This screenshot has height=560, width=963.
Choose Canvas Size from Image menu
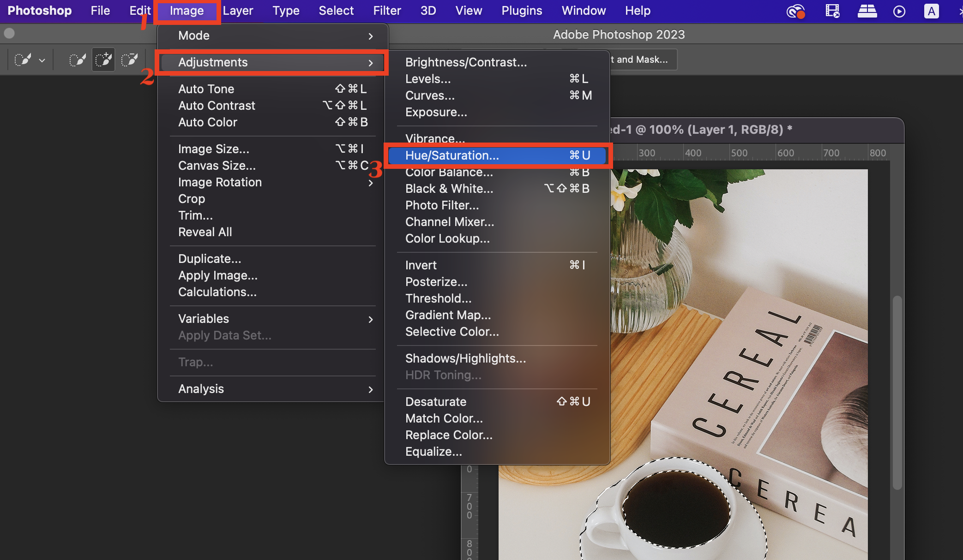[x=217, y=166]
